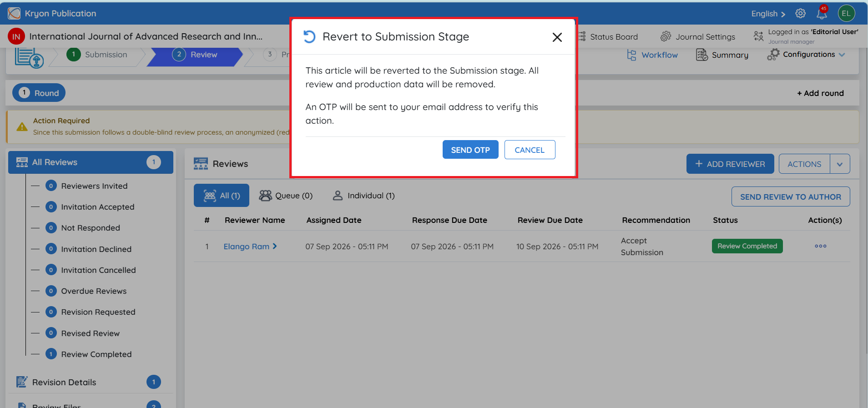Click the Kryon Publication logo icon
Image resolution: width=868 pixels, height=408 pixels.
tap(14, 14)
